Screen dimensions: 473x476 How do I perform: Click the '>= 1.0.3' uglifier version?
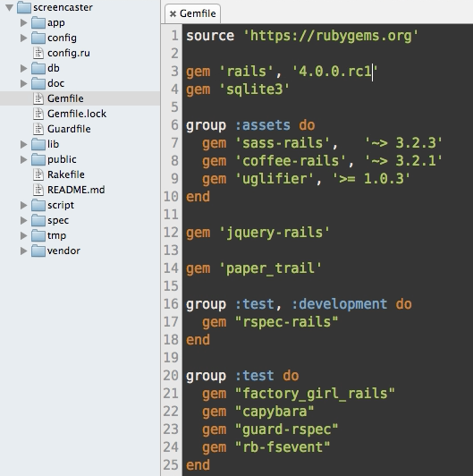tap(371, 179)
